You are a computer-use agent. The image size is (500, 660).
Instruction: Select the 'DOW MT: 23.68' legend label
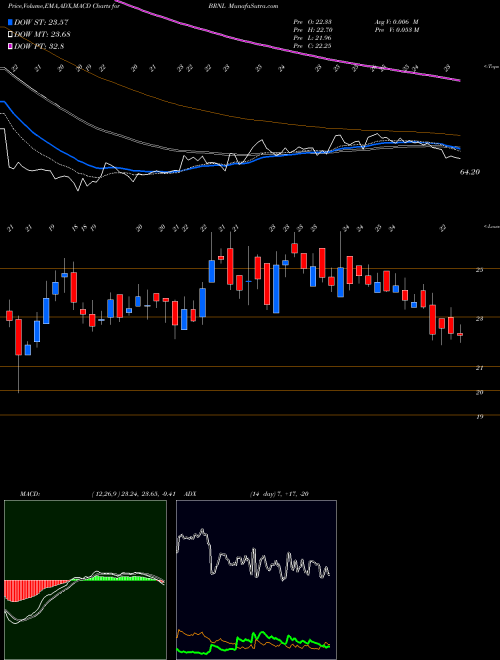[42, 35]
